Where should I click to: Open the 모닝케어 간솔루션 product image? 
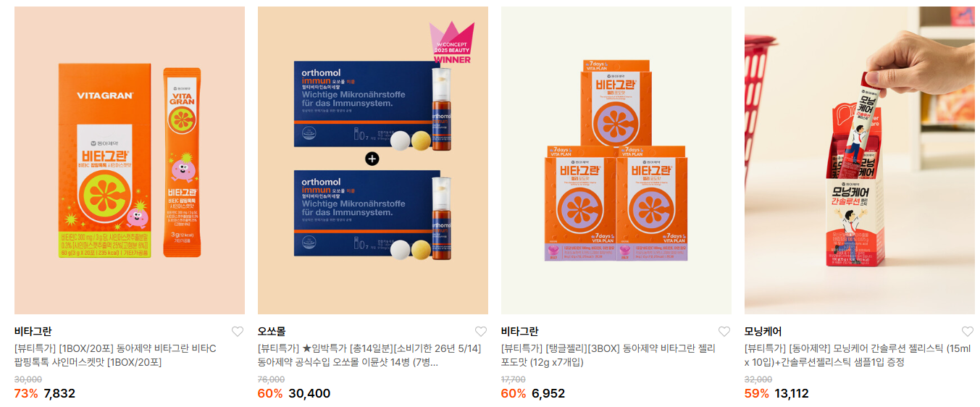[860, 160]
